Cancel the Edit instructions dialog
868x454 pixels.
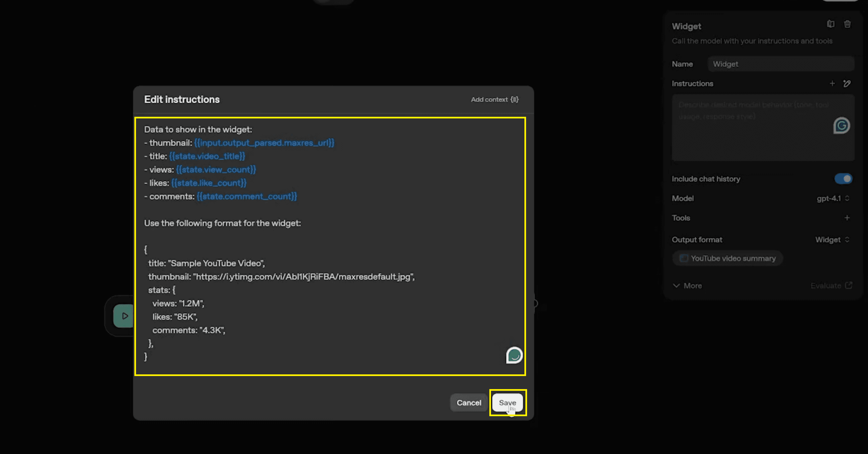[468, 402]
